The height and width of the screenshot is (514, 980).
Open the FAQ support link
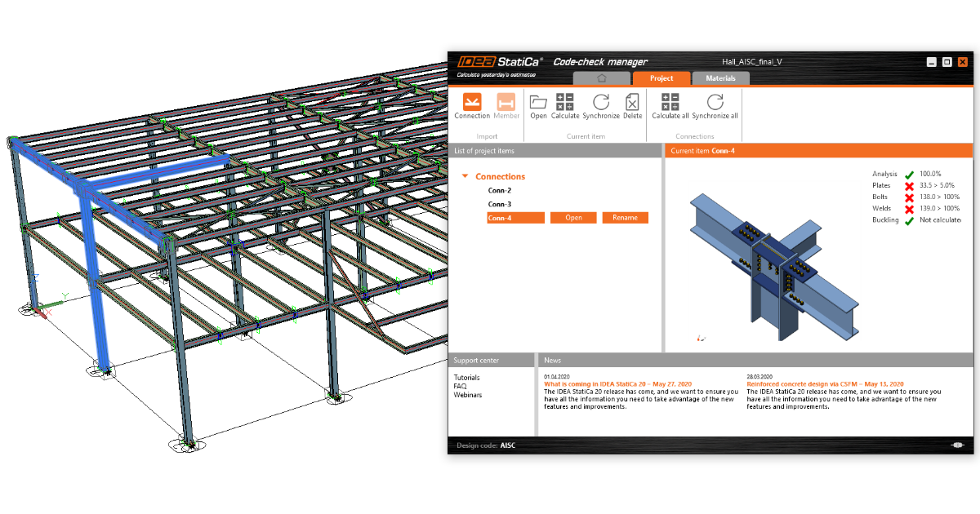click(x=461, y=387)
